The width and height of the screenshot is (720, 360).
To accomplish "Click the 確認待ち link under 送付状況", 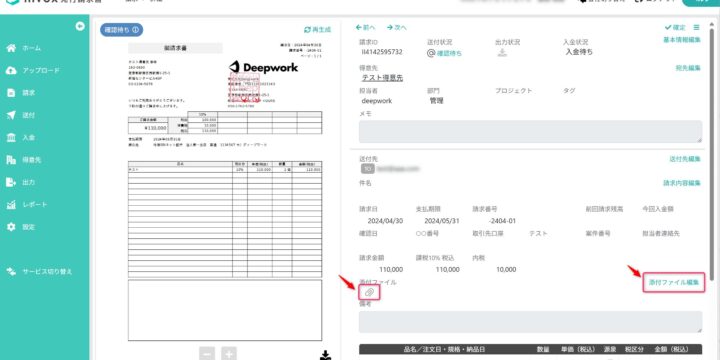I will [x=450, y=53].
